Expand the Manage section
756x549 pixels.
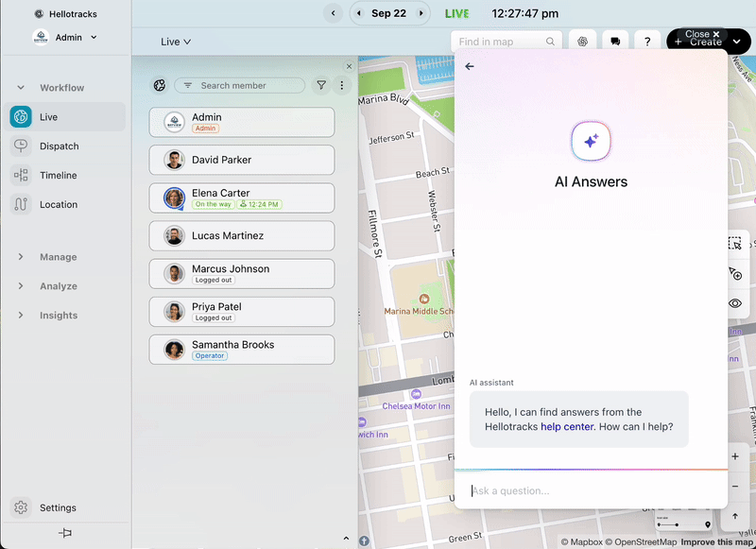pyautogui.click(x=21, y=257)
